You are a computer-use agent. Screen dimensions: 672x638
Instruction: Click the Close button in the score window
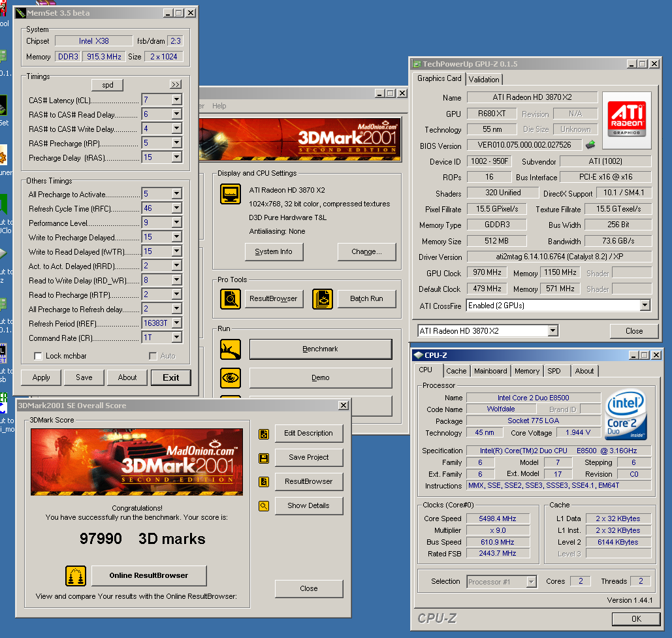coord(308,589)
